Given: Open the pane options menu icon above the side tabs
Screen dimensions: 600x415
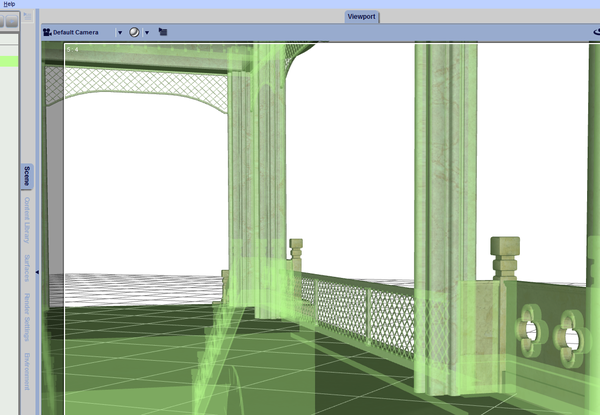Looking at the screenshot, I should pos(27,16).
